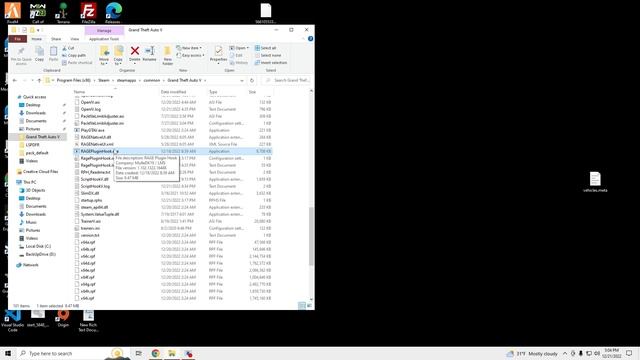Viewport: 640px width, 360px height.
Task: Open the FileZilla desktop shortcut
Action: pyautogui.click(x=88, y=12)
